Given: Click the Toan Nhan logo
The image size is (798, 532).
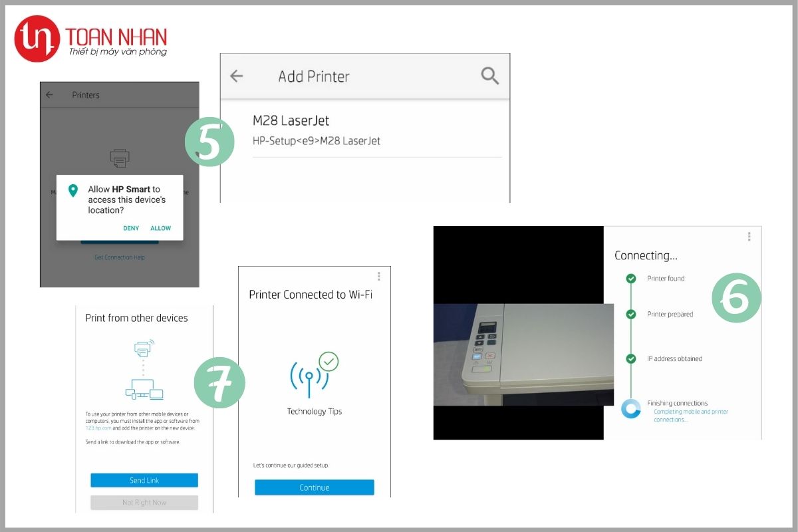Looking at the screenshot, I should [90, 39].
